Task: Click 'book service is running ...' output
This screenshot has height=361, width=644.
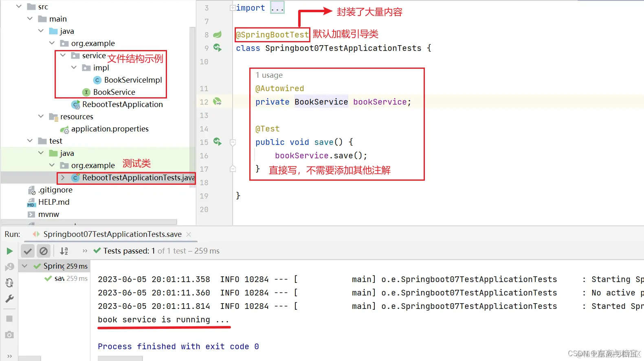Action: (x=163, y=319)
